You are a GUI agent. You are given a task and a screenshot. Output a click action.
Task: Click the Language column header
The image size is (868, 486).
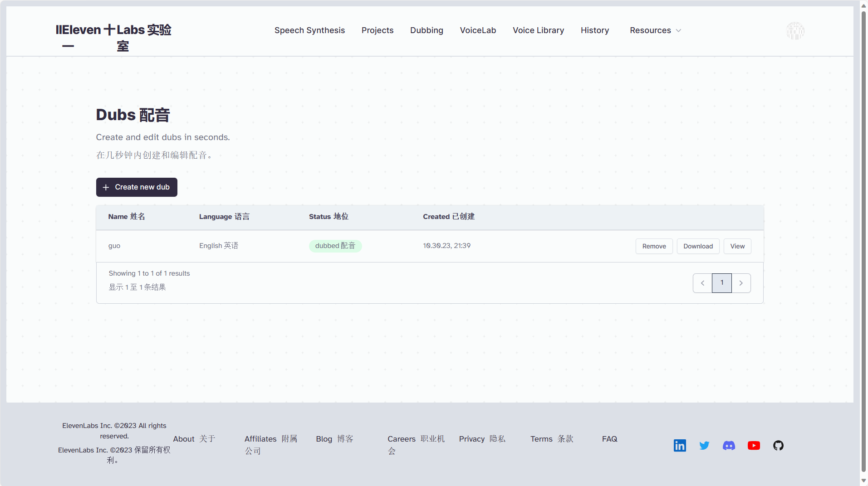click(x=224, y=217)
